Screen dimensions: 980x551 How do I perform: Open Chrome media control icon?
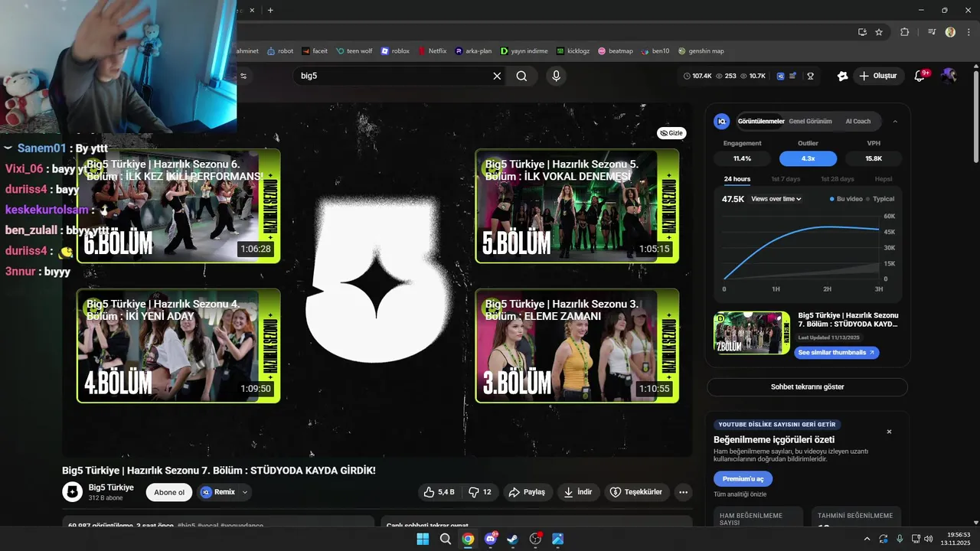click(932, 32)
